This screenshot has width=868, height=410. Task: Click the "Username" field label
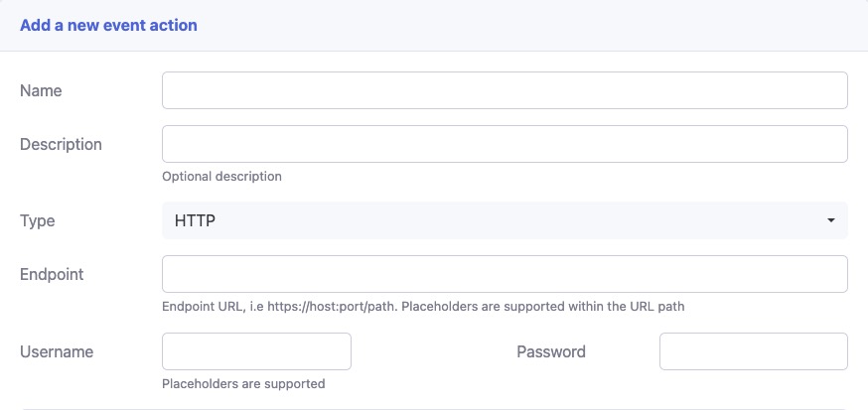tap(57, 351)
